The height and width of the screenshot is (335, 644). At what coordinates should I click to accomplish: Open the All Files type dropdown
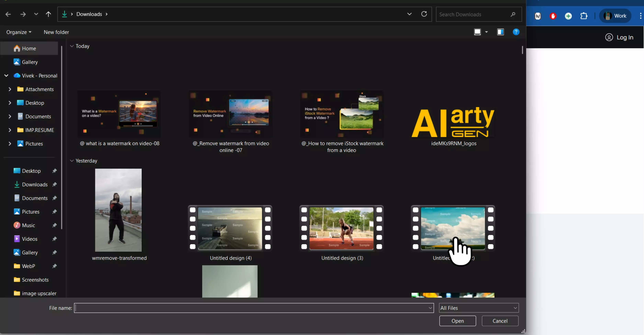(478, 308)
